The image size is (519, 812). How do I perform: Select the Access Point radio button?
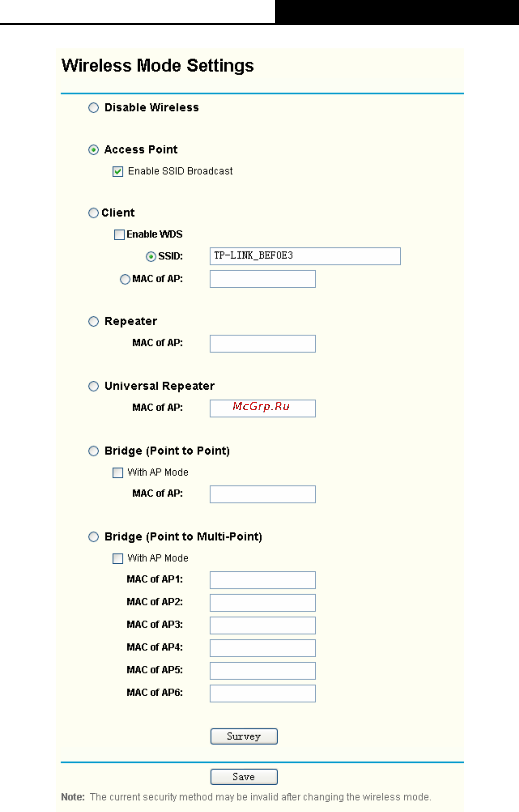pos(93,150)
